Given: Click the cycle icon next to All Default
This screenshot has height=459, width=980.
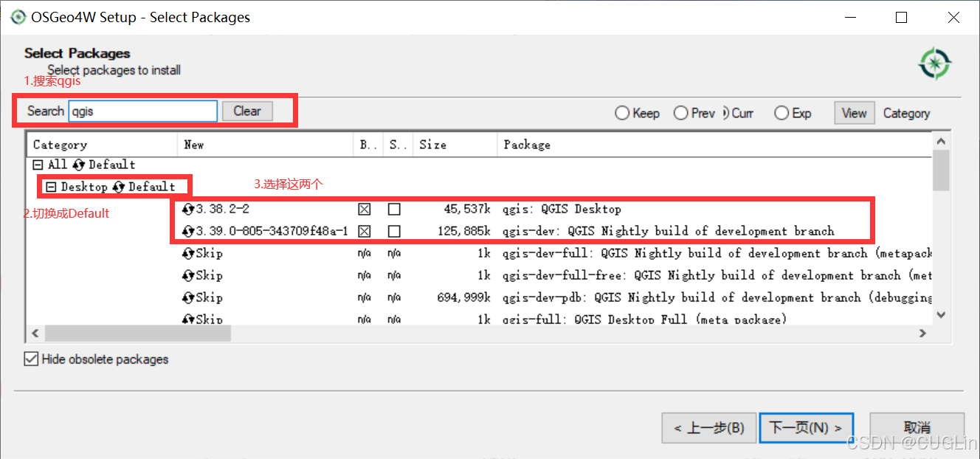Looking at the screenshot, I should click(78, 165).
